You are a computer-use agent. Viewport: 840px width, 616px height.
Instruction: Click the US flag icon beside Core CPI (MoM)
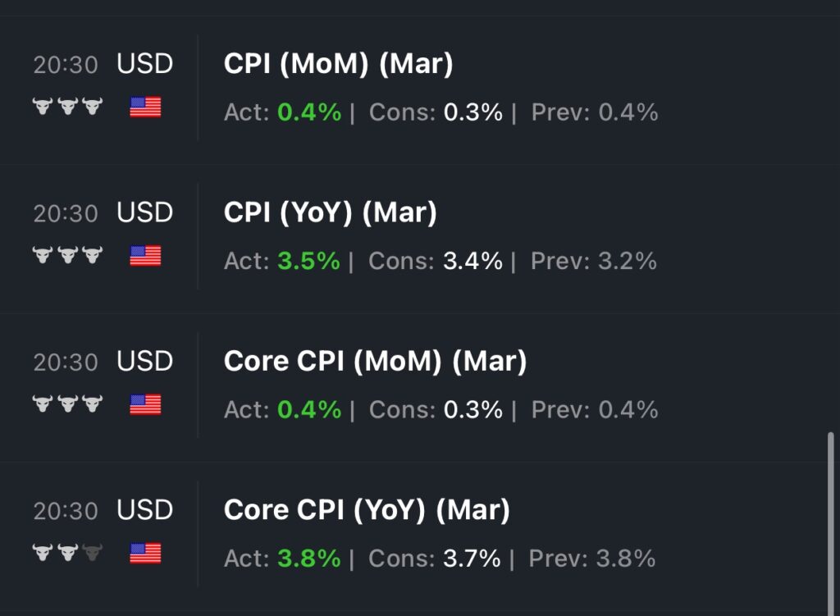coord(145,404)
